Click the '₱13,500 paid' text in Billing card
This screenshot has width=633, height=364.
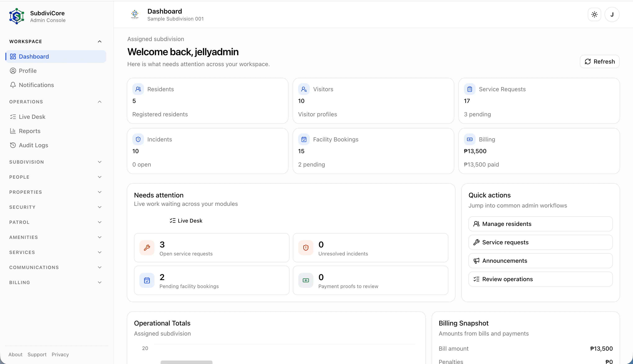481,164
